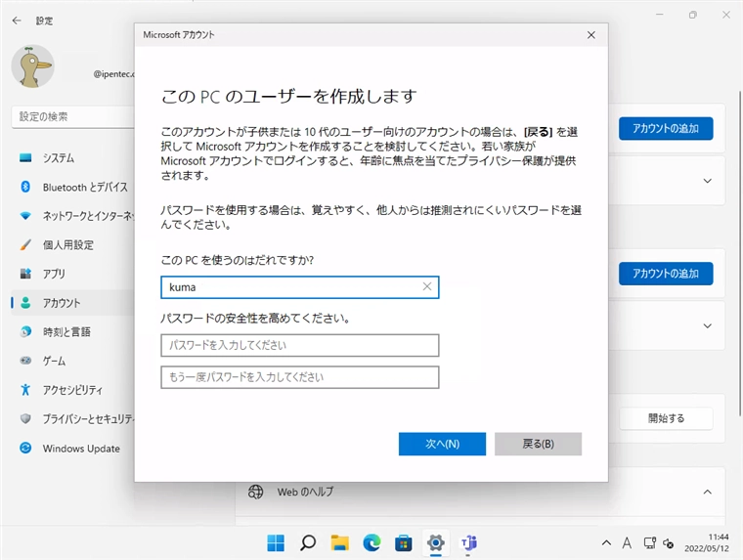Open the Windows Start menu
The width and height of the screenshot is (743, 560).
pos(276,543)
